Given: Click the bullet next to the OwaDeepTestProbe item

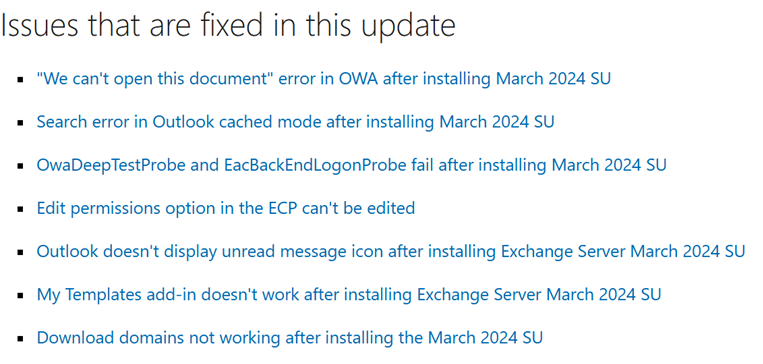Looking at the screenshot, I should (20, 166).
